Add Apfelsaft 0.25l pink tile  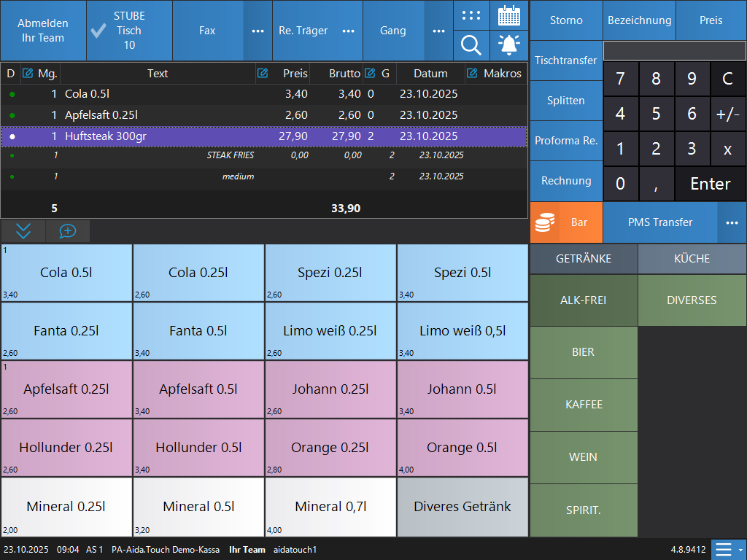(x=66, y=389)
